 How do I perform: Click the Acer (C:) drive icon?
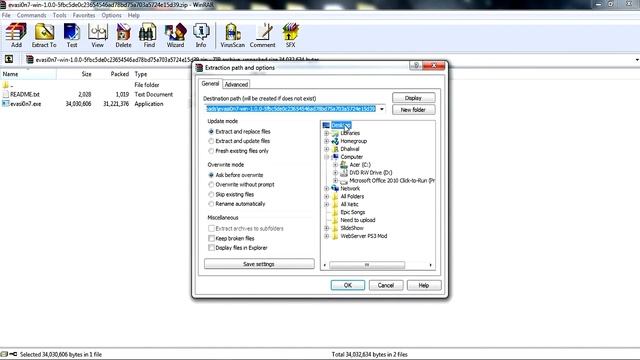click(x=344, y=165)
